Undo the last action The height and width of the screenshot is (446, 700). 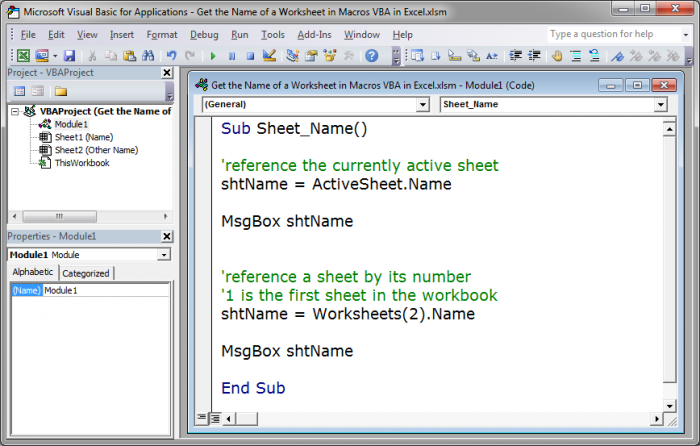pos(171,56)
